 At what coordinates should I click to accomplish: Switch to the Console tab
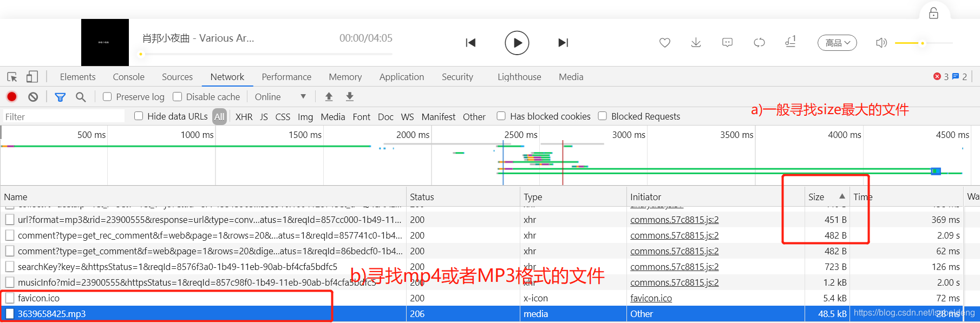click(x=128, y=77)
